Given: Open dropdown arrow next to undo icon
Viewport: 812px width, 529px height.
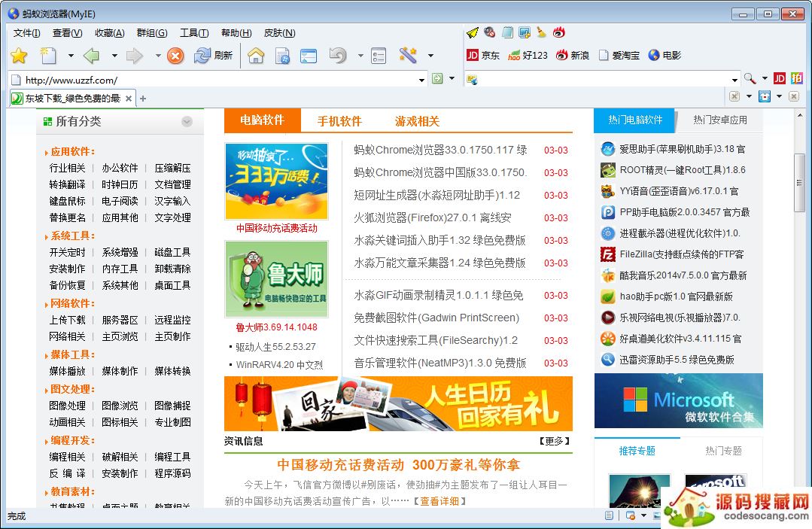Looking at the screenshot, I should 360,56.
